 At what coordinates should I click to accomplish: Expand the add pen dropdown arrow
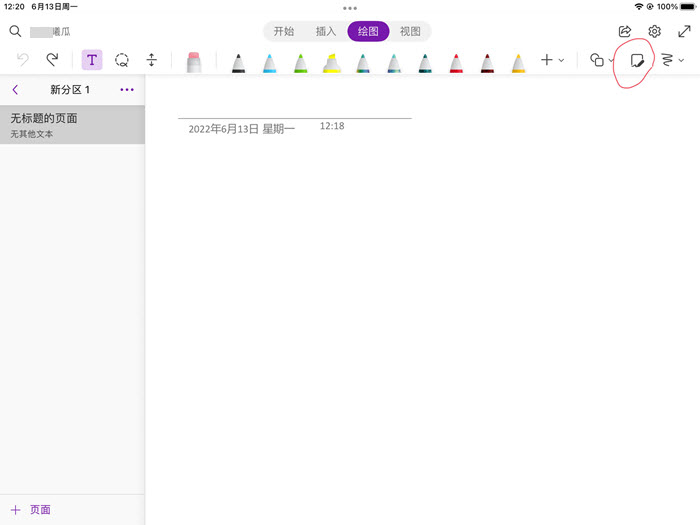pyautogui.click(x=562, y=60)
